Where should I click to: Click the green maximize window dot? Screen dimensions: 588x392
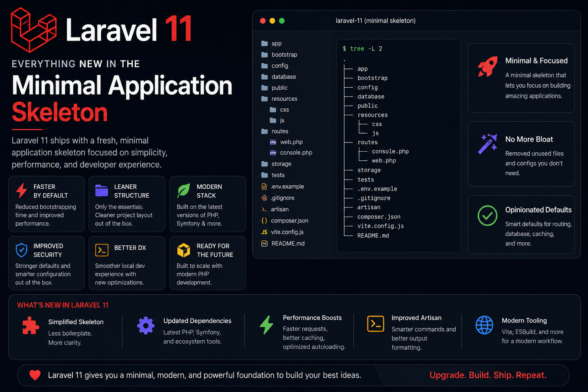coord(282,21)
